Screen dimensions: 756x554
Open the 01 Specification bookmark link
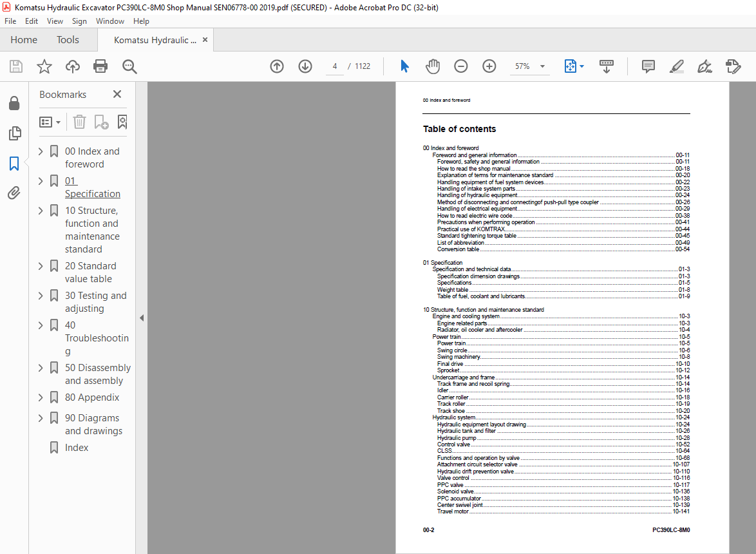pos(93,187)
